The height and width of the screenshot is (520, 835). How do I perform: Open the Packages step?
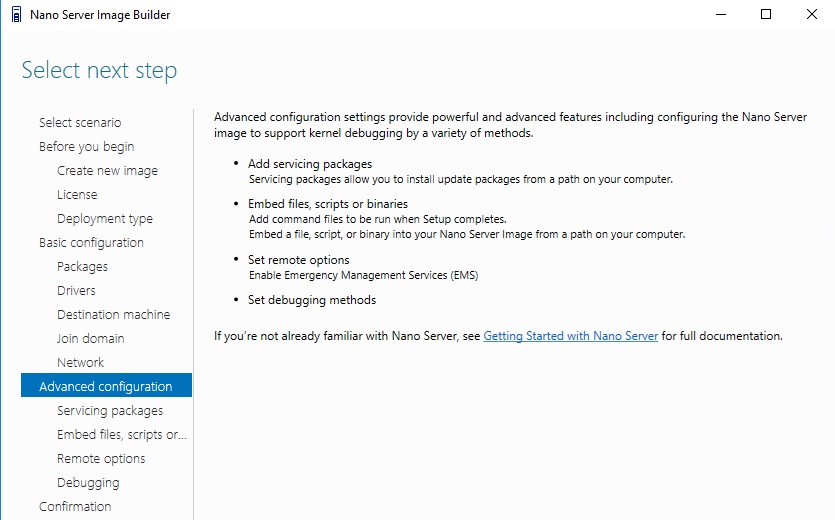tap(82, 266)
